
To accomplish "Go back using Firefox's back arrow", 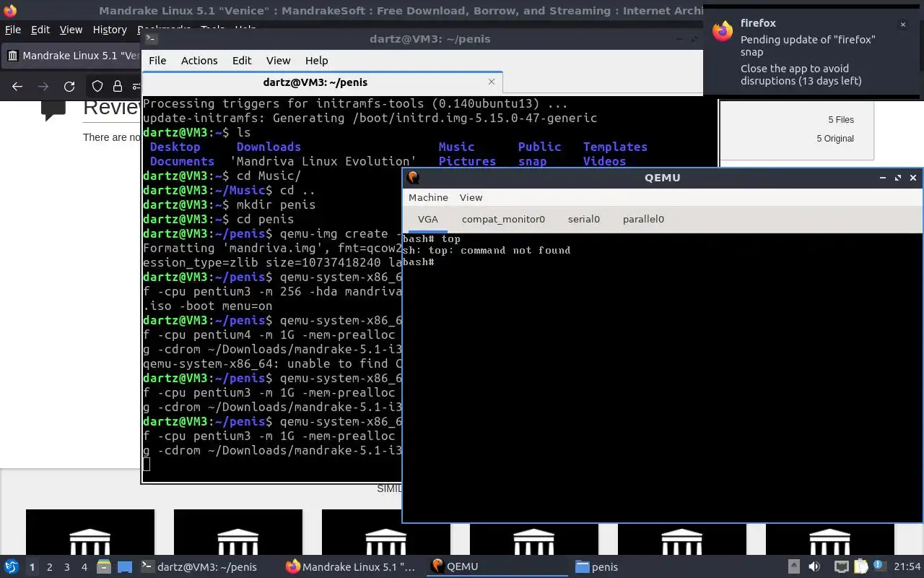I will pyautogui.click(x=17, y=87).
